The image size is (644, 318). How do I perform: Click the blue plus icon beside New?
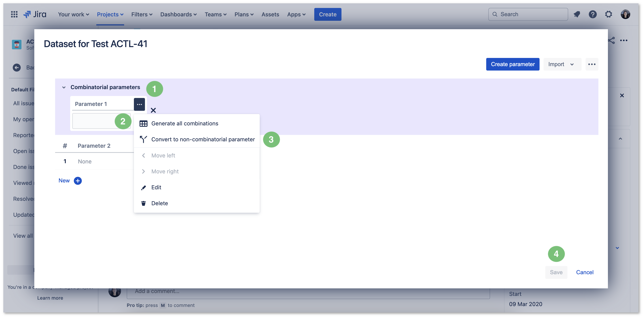point(78,181)
